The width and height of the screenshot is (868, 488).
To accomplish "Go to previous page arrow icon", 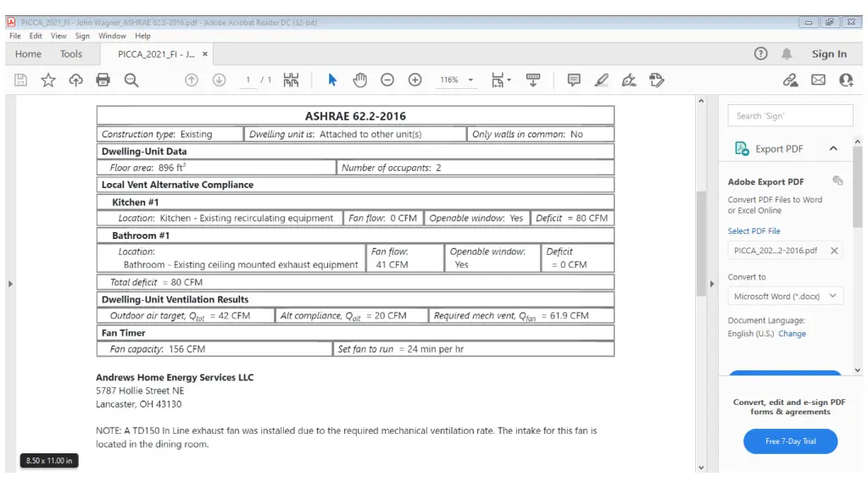I will [192, 80].
